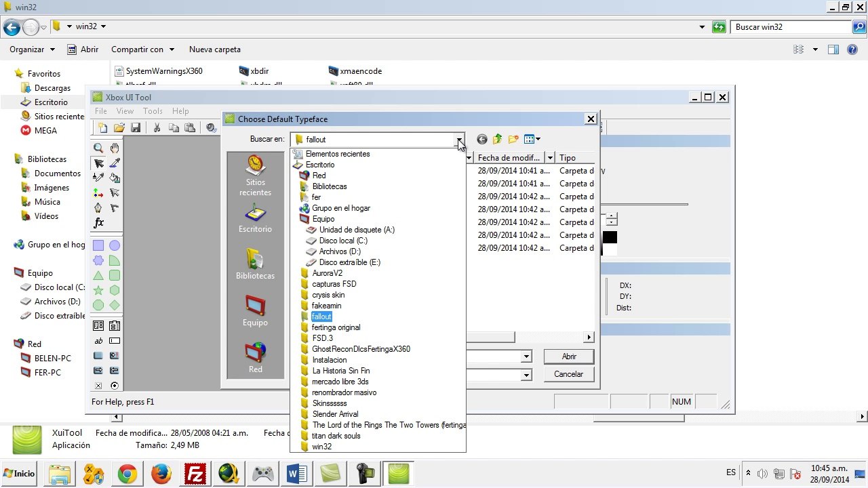Screen dimensions: 868x488
Task: Click the black color swatch
Action: [610, 237]
